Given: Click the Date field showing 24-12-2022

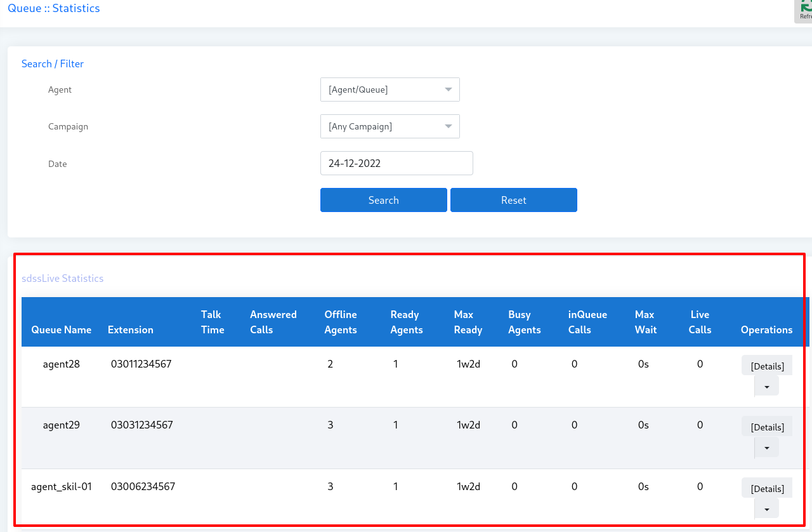Looking at the screenshot, I should point(396,163).
